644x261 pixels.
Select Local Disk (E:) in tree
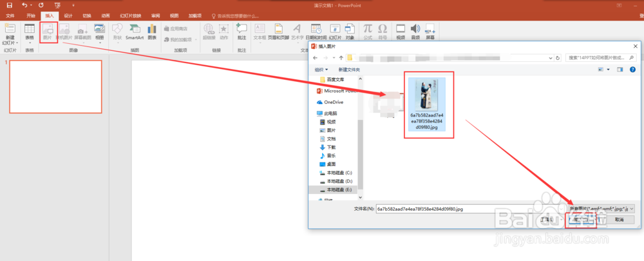click(336, 190)
